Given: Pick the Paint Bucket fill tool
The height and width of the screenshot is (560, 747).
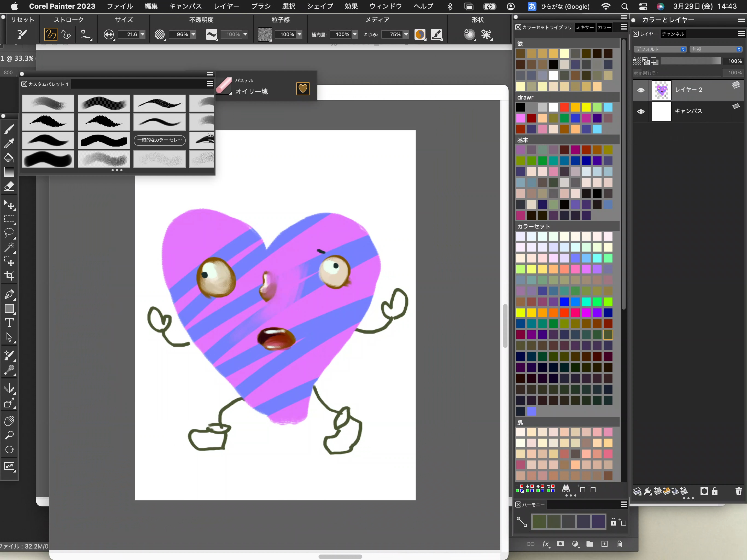Looking at the screenshot, I should coord(9,157).
